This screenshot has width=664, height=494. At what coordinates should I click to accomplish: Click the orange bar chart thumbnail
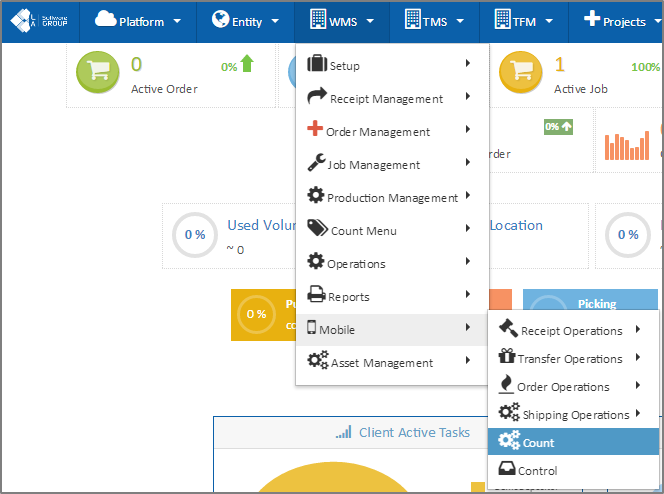click(627, 145)
